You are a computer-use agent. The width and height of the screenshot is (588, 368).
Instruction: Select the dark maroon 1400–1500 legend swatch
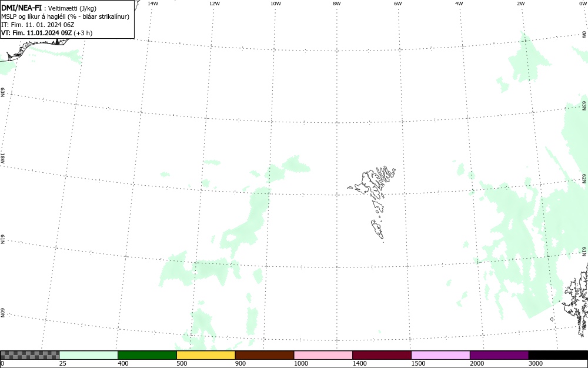[x=382, y=355]
